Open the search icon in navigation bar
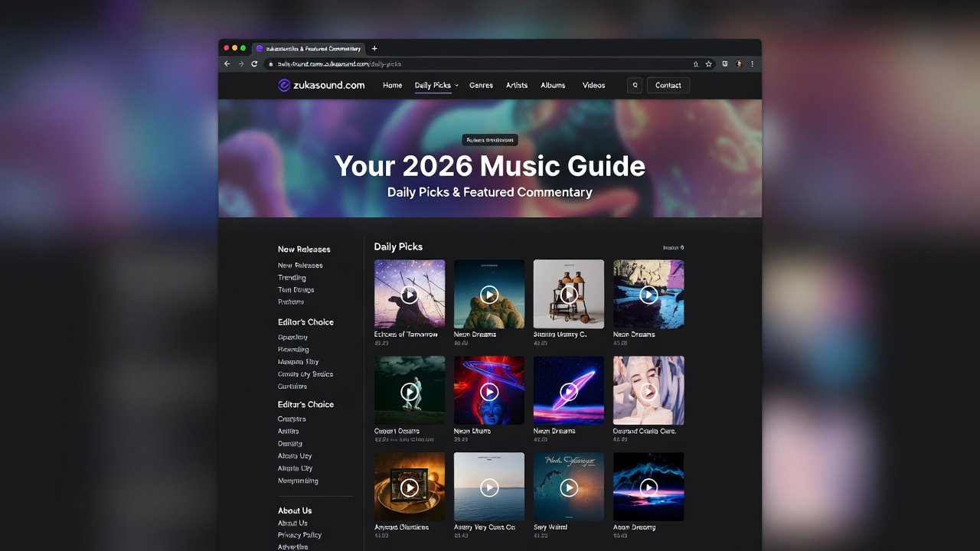The height and width of the screenshot is (551, 980). [634, 85]
